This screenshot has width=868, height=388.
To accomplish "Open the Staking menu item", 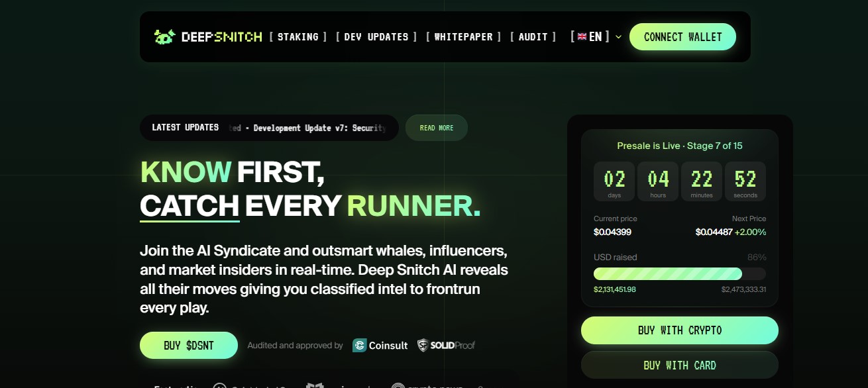I will tap(298, 37).
